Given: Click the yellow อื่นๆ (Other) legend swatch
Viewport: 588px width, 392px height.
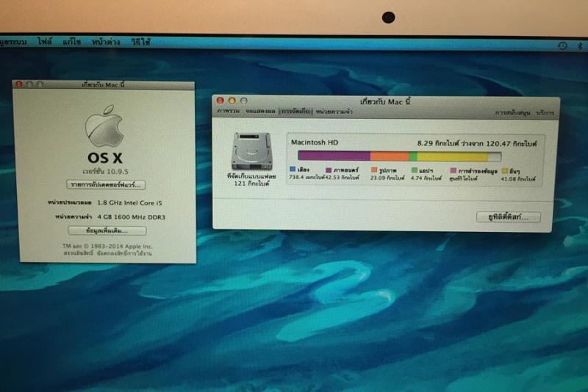Looking at the screenshot, I should (505, 171).
